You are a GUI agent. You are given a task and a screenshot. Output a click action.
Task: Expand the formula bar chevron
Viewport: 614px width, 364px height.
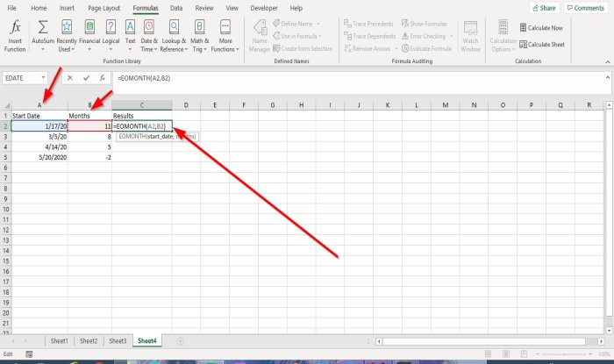(x=607, y=77)
